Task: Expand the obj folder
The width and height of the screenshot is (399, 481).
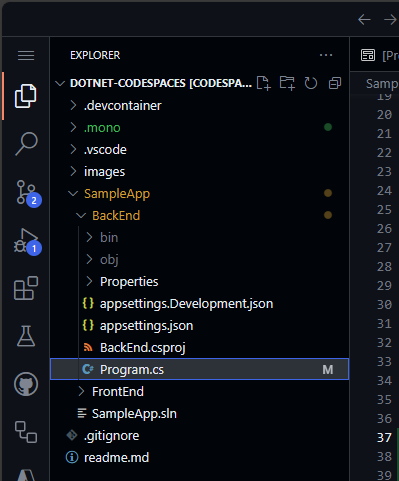Action: 89,259
